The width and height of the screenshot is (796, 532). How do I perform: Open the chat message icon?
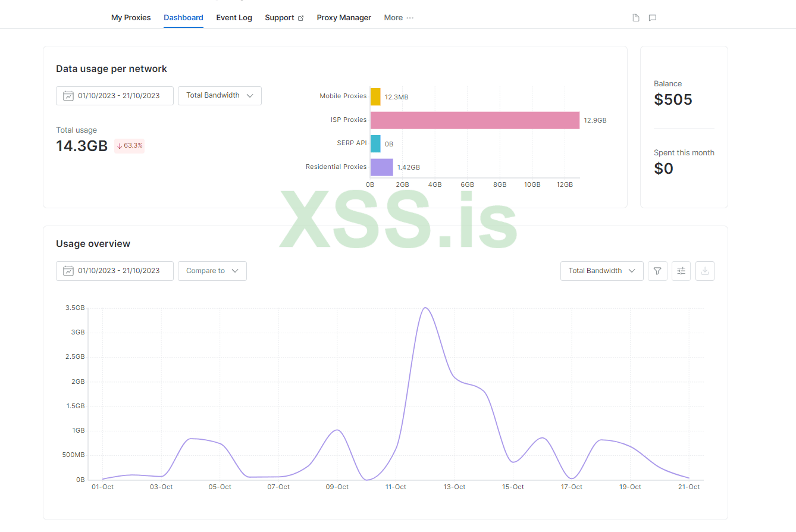653,18
